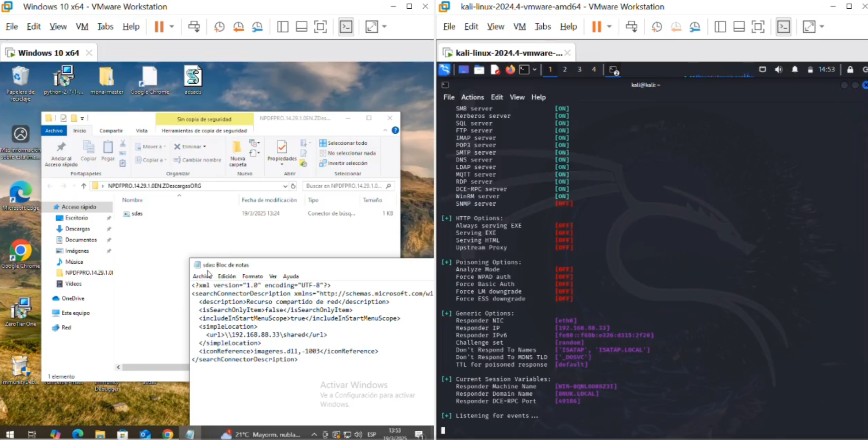Open Tabs menu in Kali VMware window
The width and height of the screenshot is (868, 440).
[543, 27]
